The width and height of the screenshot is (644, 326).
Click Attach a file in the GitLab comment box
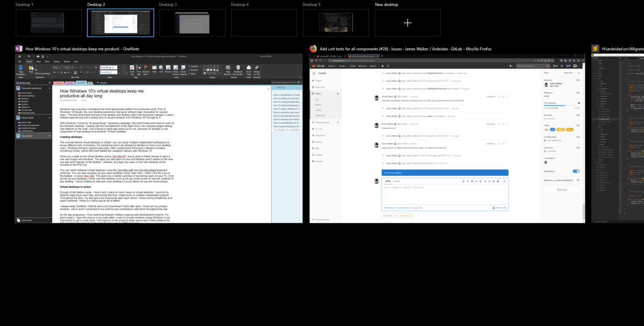(x=499, y=208)
